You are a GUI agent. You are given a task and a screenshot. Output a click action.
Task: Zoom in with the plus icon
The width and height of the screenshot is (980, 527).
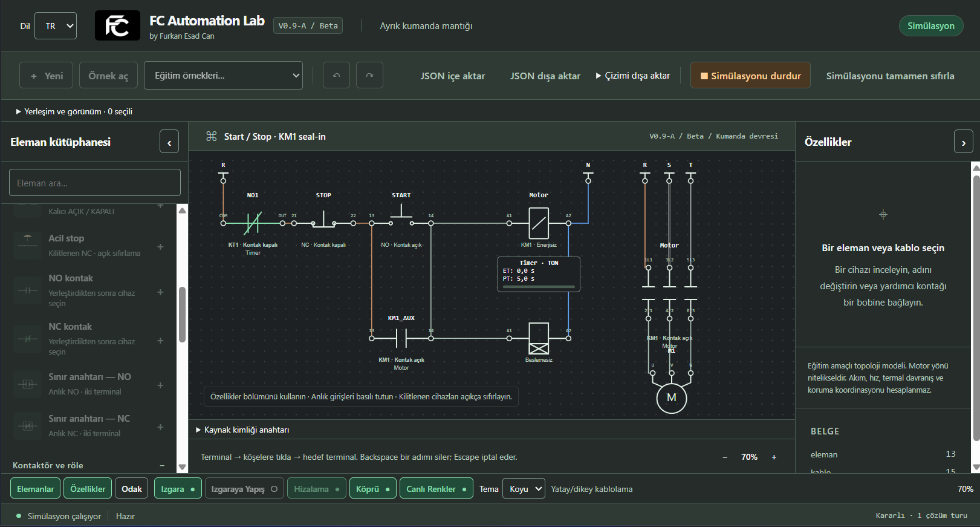[774, 457]
